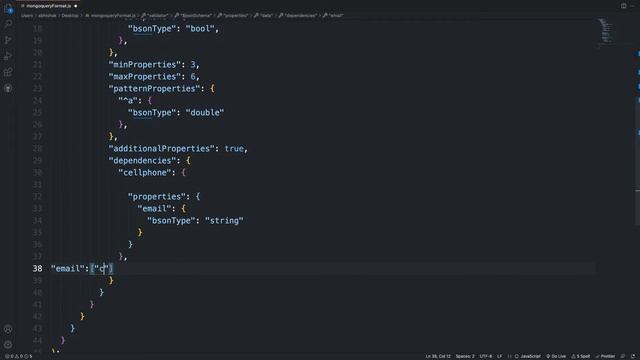Click "additionalProperties" on line 28
Image resolution: width=640 pixels, height=360 pixels.
pos(162,149)
